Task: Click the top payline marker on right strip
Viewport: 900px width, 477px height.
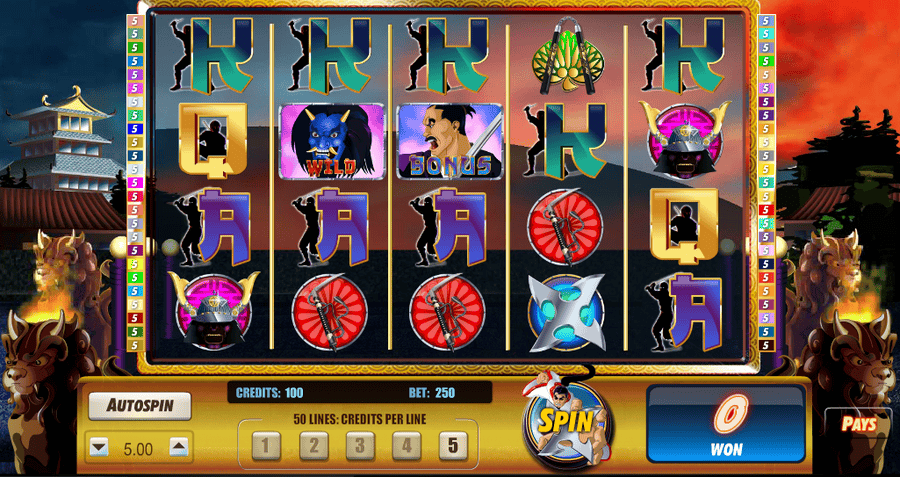Action: [766, 20]
